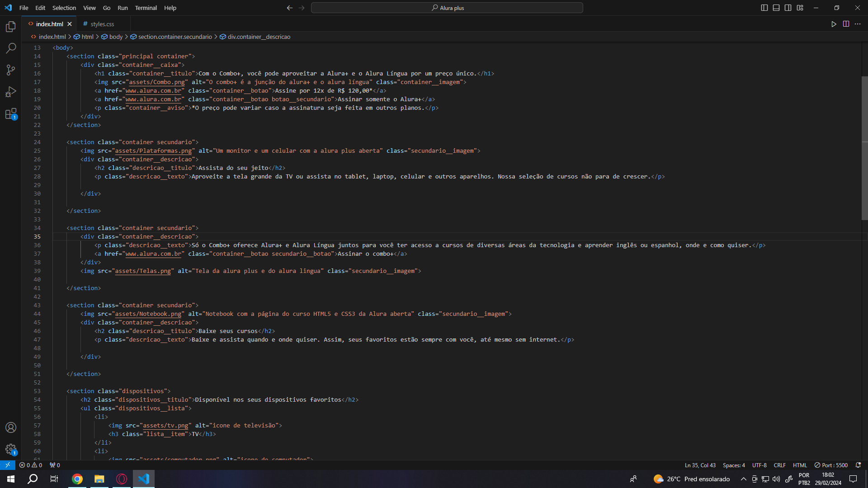Image resolution: width=868 pixels, height=488 pixels.
Task: Click the CRLF line ending status bar item
Action: click(x=780, y=465)
